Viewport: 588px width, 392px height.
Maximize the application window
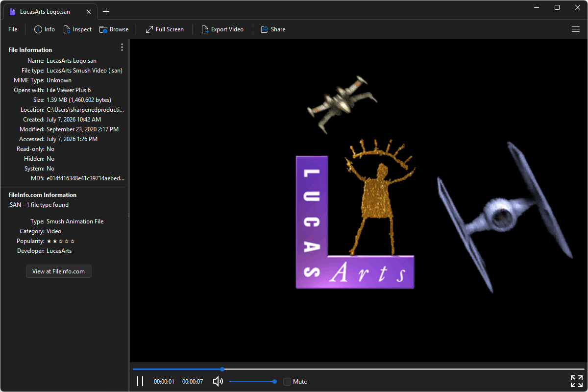coord(557,7)
